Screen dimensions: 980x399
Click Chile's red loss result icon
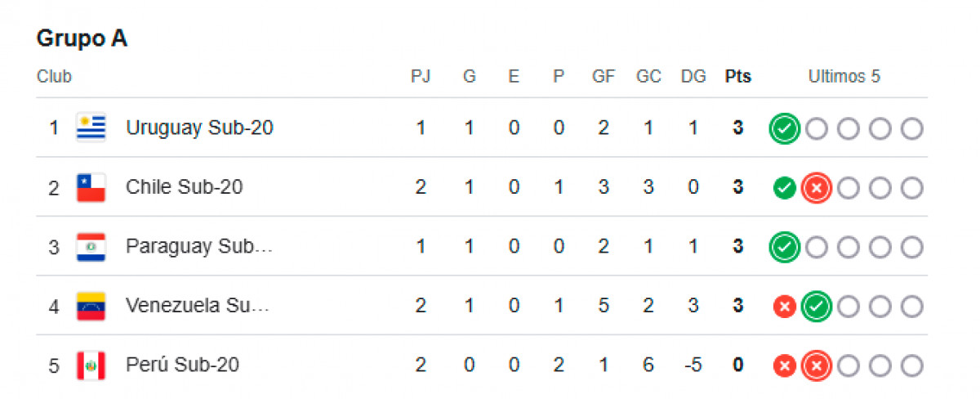click(x=816, y=189)
